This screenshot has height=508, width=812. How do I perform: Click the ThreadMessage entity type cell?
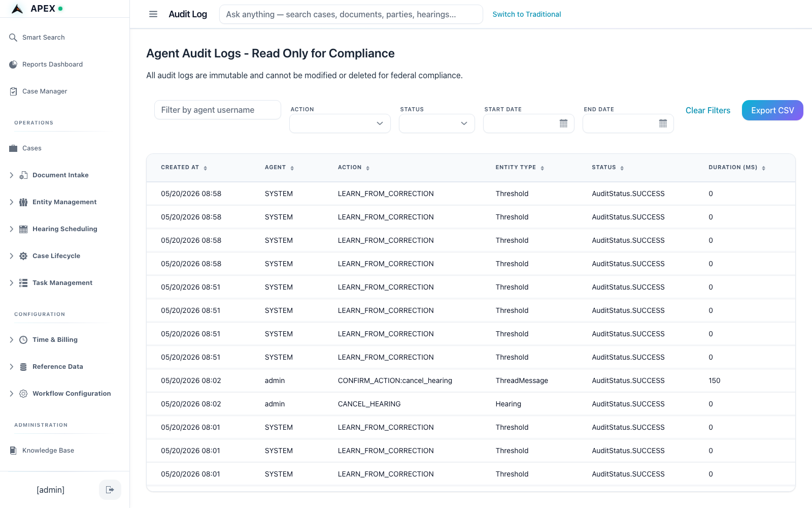(522, 380)
